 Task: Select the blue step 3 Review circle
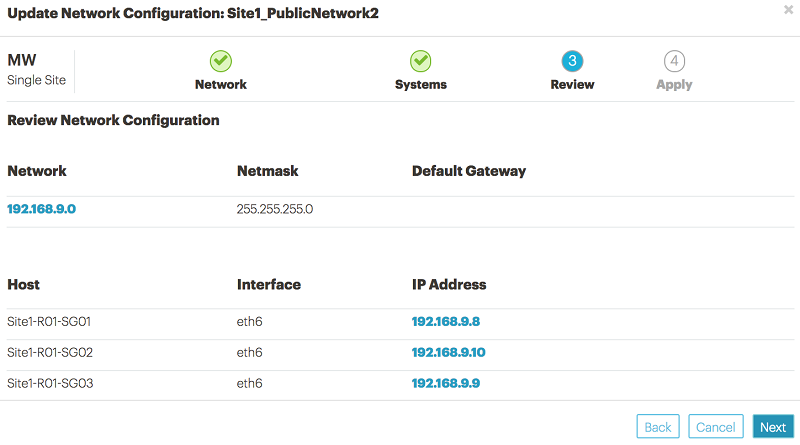click(573, 61)
